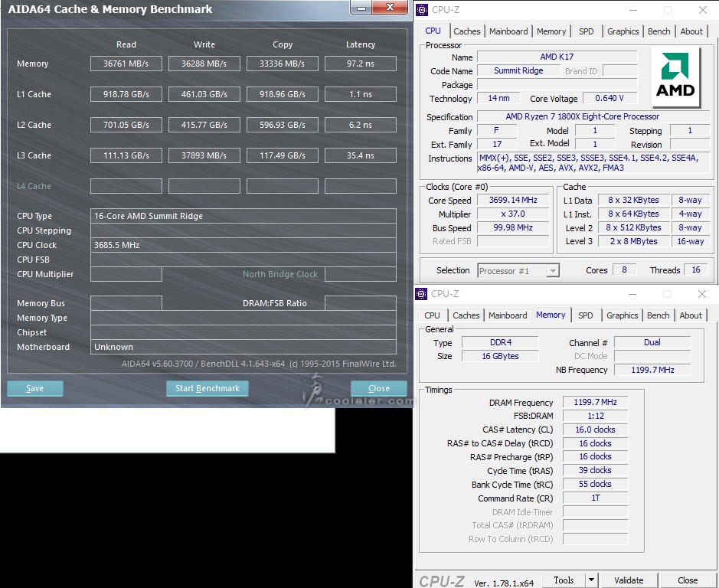Screen dimensions: 719x588
Task: Select About tab in the CPU-Z window showing CPU
Action: 691,31
